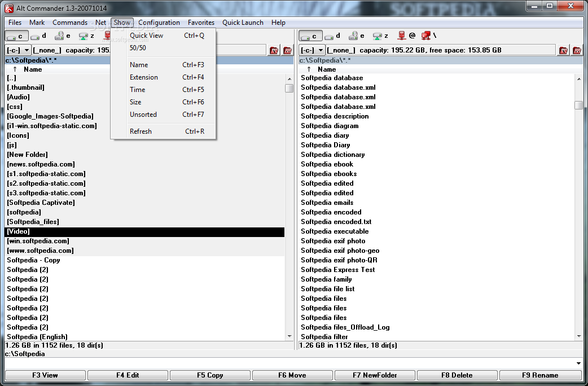588x386 pixels.
Task: Open the [-c-] drive dropdown in right panel
Action: (x=312, y=50)
